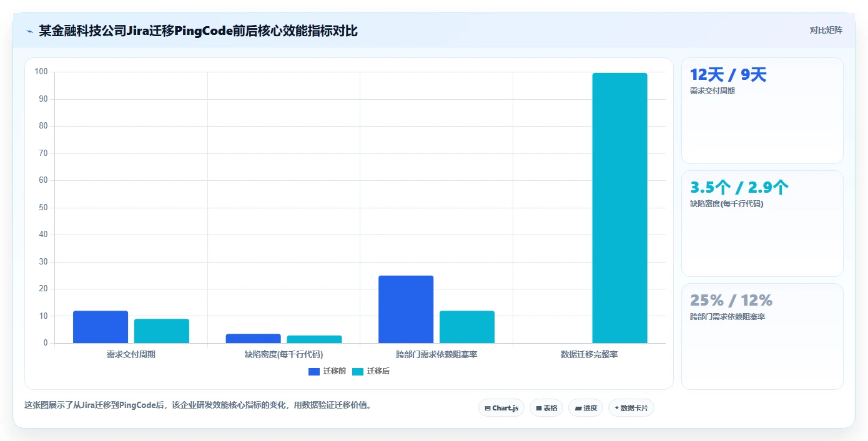The width and height of the screenshot is (868, 441).
Task: Click the 12天 / 9天 card value
Action: point(728,75)
